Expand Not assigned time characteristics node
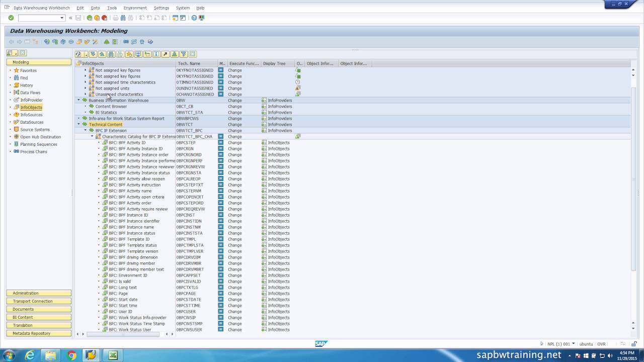Viewport: 644px width, 362px height. [86, 82]
